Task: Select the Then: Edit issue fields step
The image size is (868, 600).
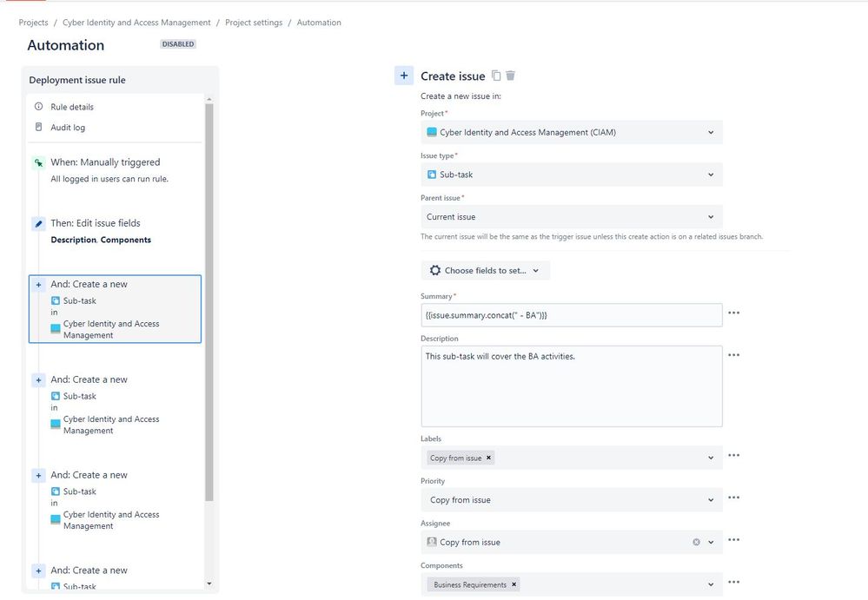Action: point(116,231)
